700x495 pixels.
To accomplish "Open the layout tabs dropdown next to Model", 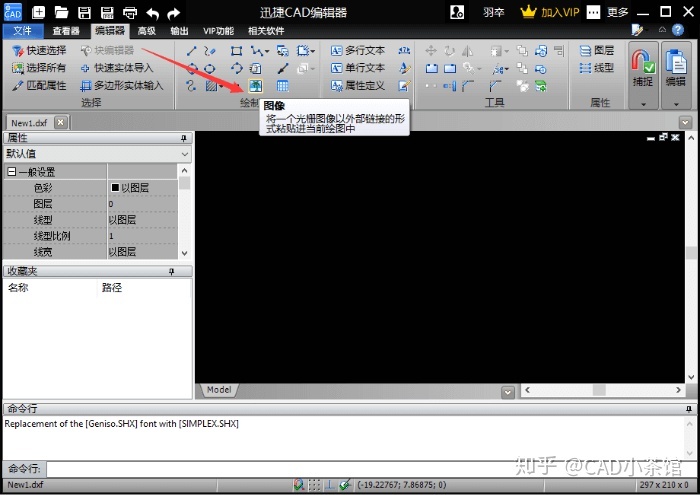I will click(x=508, y=392).
